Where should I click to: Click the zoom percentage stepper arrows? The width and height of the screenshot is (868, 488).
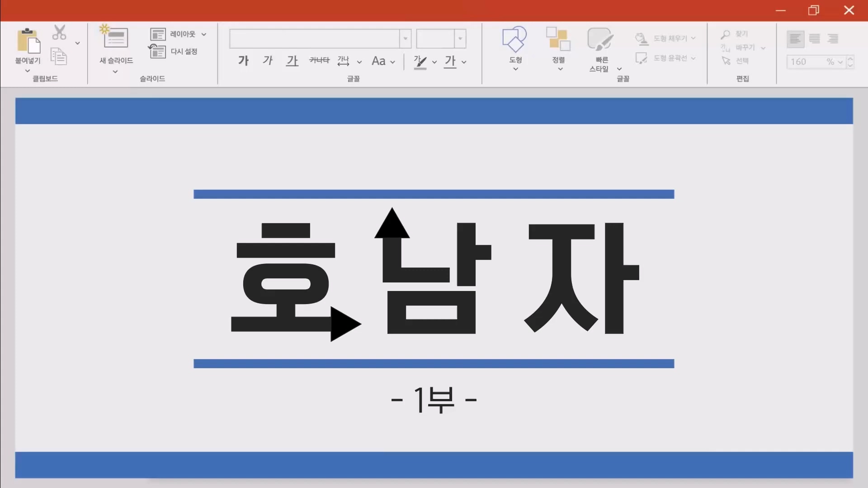(x=851, y=62)
